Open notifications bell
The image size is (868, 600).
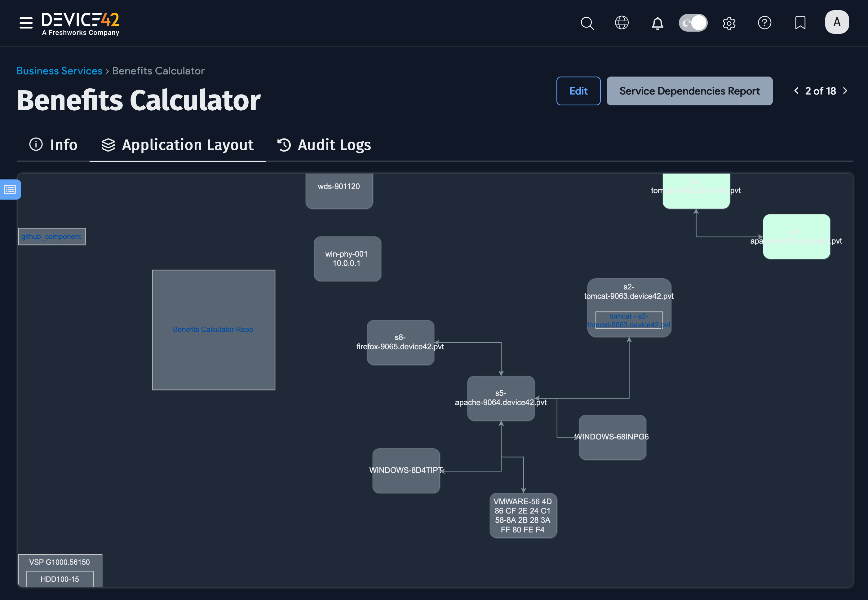pos(657,23)
